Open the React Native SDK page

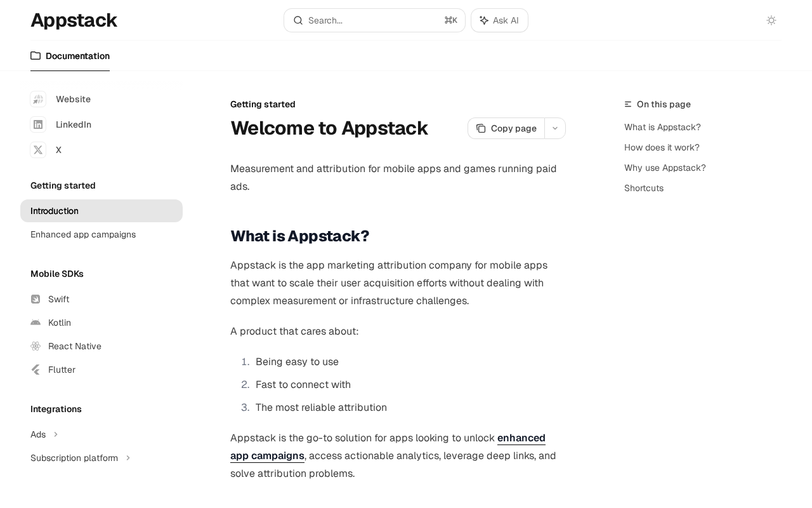point(74,346)
